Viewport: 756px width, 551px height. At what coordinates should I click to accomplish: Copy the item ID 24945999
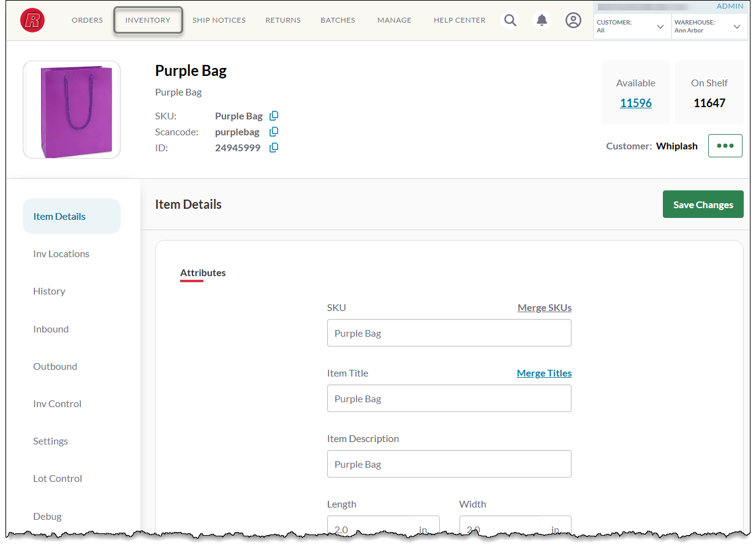point(274,148)
